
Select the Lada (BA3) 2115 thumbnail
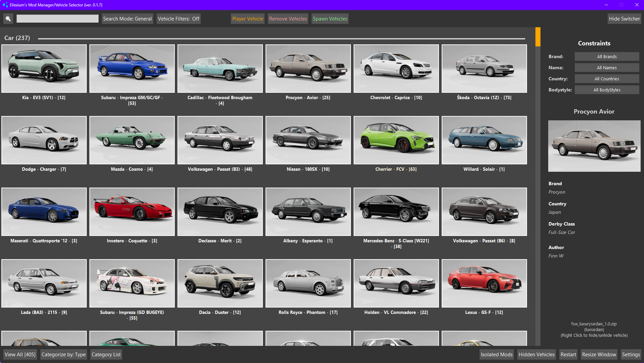click(x=44, y=283)
